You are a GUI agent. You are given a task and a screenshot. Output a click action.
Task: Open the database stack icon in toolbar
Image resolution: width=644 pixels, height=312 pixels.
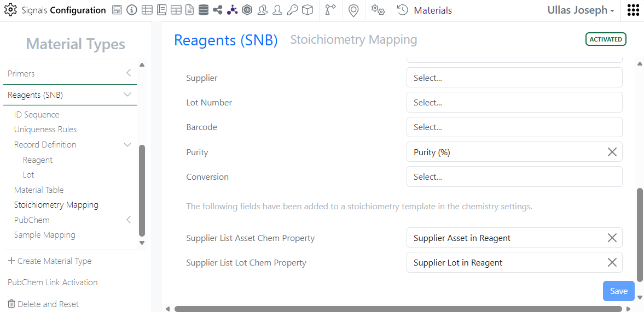[203, 10]
